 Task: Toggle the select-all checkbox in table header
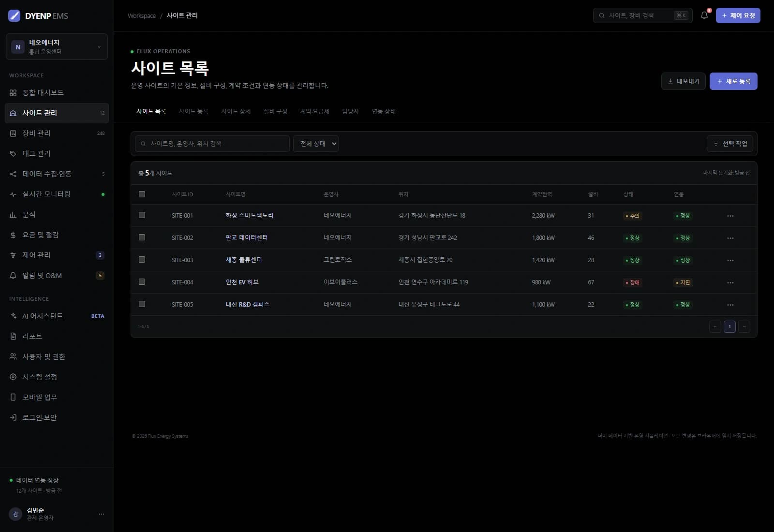142,194
